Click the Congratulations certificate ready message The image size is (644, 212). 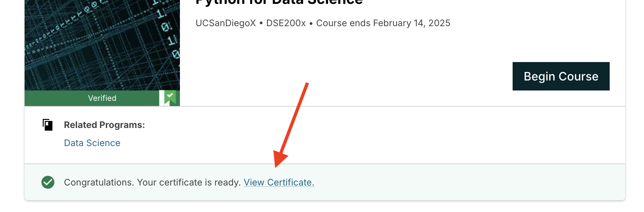(152, 182)
